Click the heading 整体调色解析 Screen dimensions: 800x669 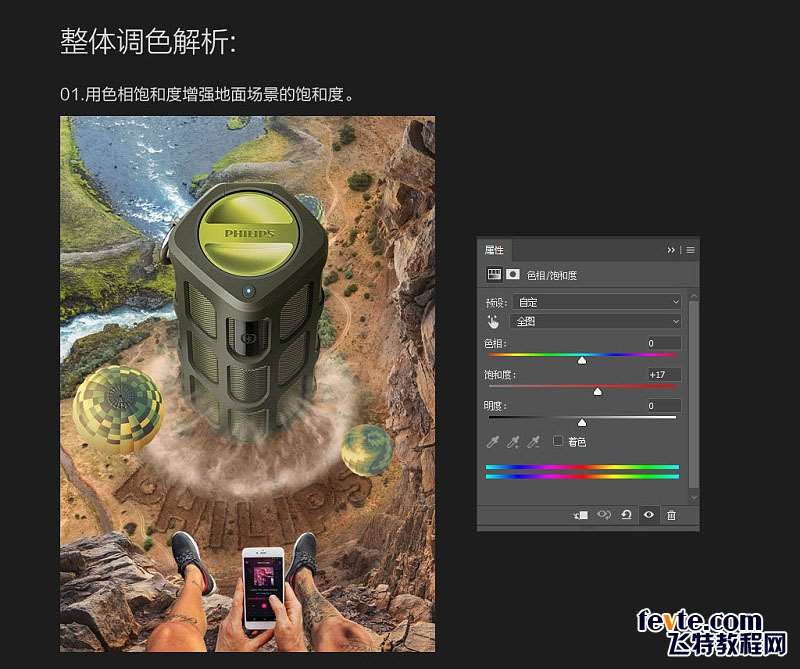tap(148, 41)
